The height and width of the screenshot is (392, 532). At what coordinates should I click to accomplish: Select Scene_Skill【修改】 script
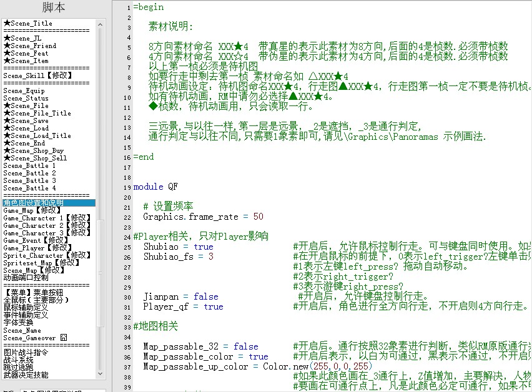pyautogui.click(x=37, y=76)
